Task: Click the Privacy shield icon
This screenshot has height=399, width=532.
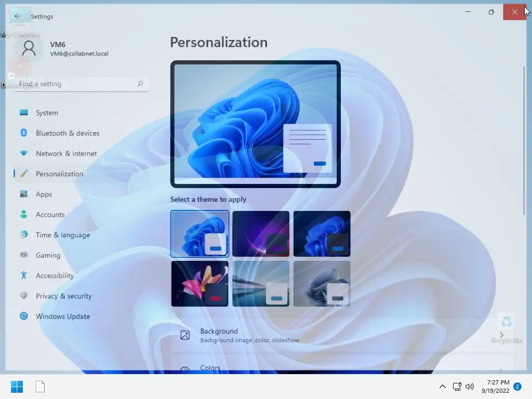Action: 24,296
